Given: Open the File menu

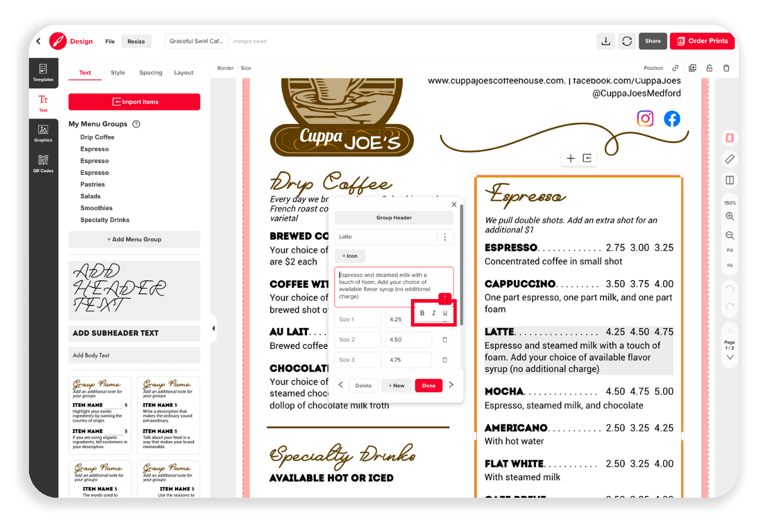Looking at the screenshot, I should 110,41.
